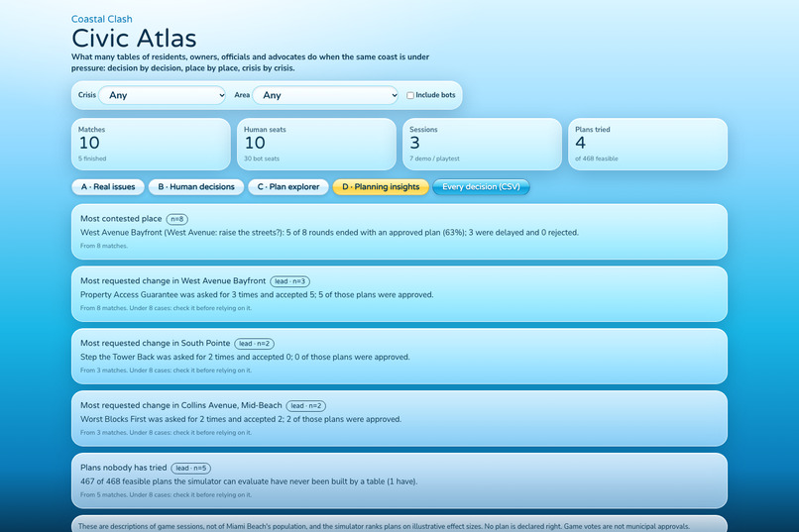Click the Sessions 3 stat card
The image size is (799, 532).
coord(482,144)
